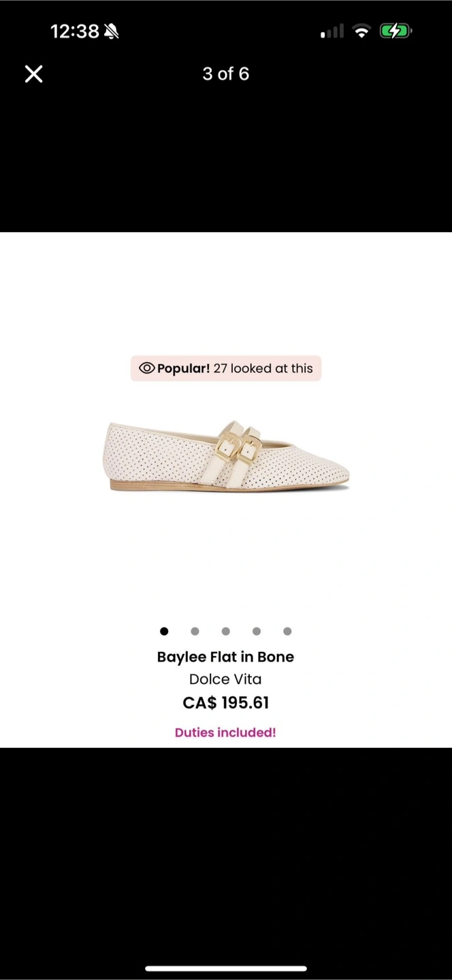452x980 pixels.
Task: Select the second carousel dot
Action: (x=195, y=631)
